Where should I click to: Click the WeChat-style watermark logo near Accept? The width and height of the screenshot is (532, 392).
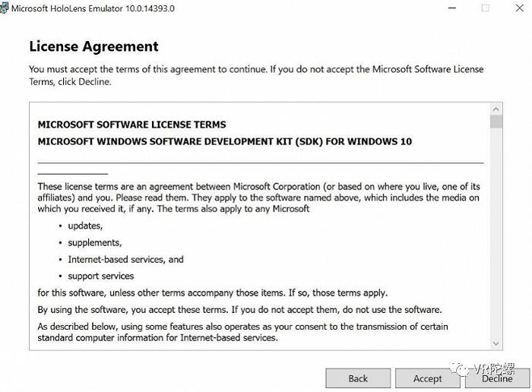tap(460, 368)
